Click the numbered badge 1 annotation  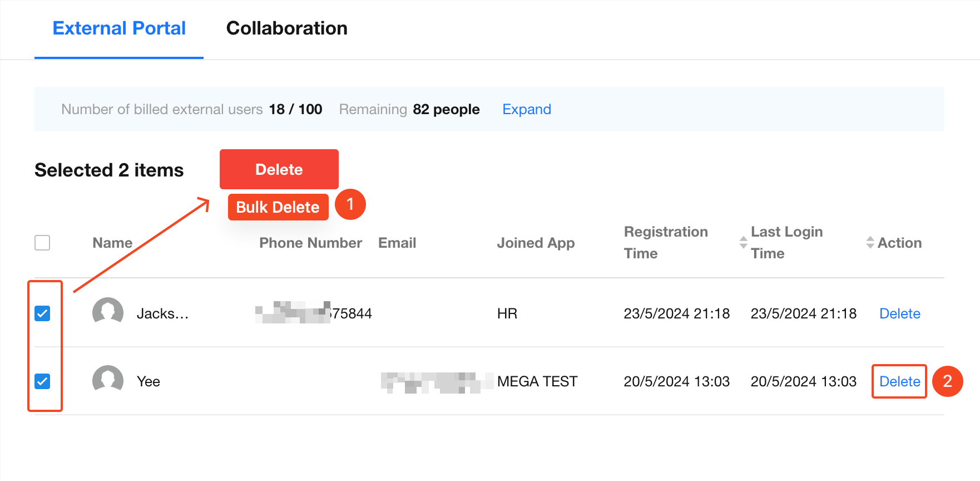[x=350, y=205]
